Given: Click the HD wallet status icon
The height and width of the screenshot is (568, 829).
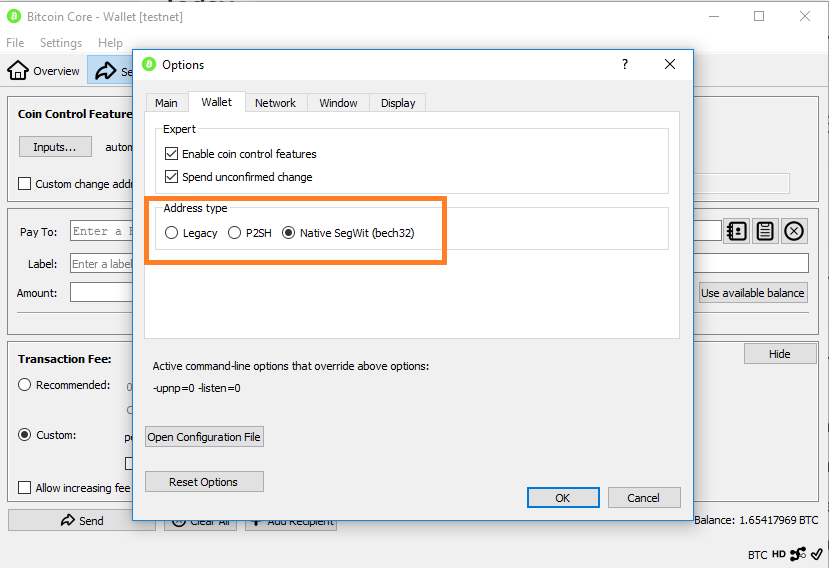Looking at the screenshot, I should click(x=779, y=554).
